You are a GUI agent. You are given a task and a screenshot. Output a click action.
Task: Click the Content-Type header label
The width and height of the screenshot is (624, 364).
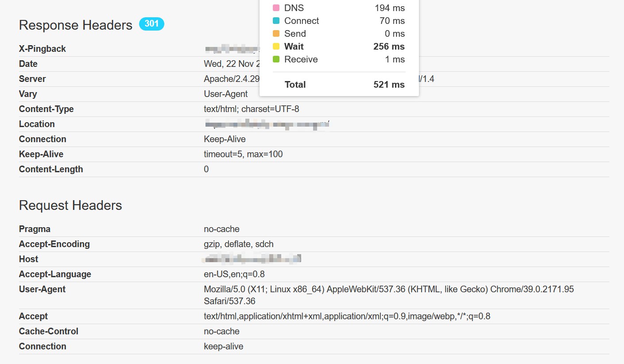click(x=47, y=109)
